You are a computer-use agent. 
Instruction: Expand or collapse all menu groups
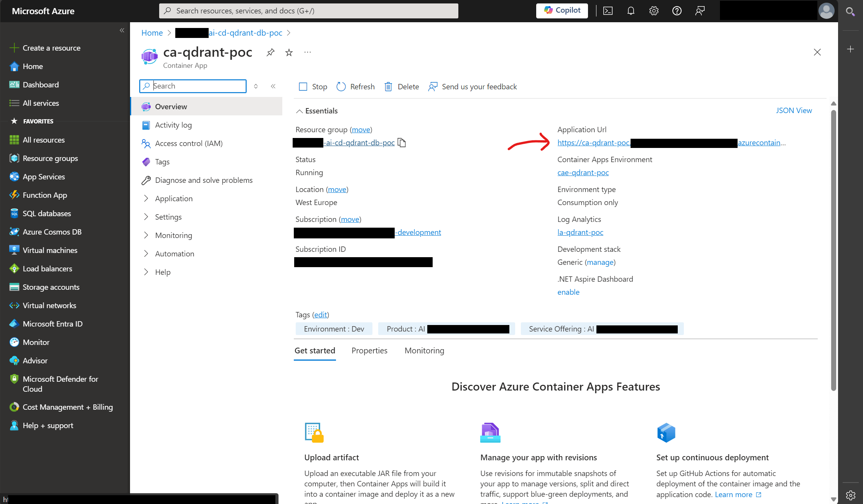click(256, 86)
